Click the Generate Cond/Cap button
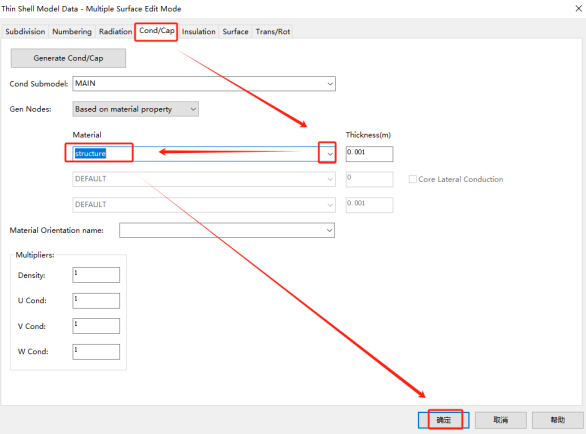Viewport: 586px width, 434px height. (x=68, y=58)
